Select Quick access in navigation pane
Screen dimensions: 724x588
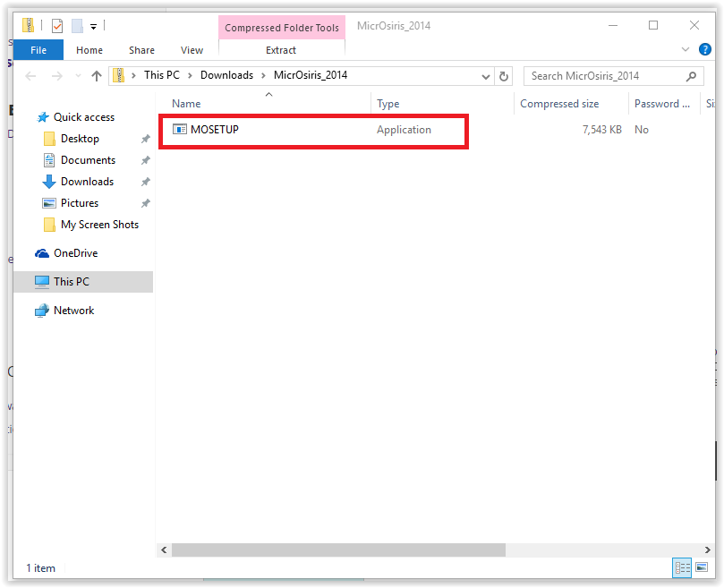(x=83, y=117)
